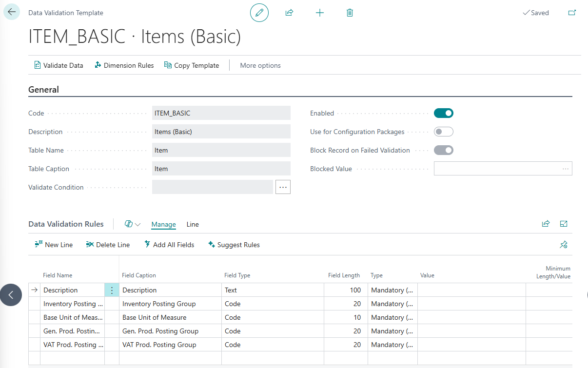Expand the analysis mode dropdown chevron

137,225
